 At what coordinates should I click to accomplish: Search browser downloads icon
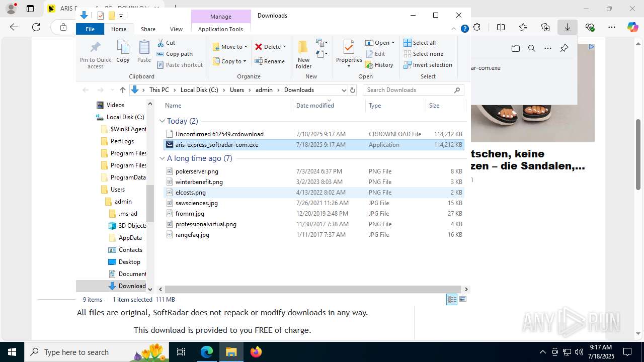coord(531,48)
